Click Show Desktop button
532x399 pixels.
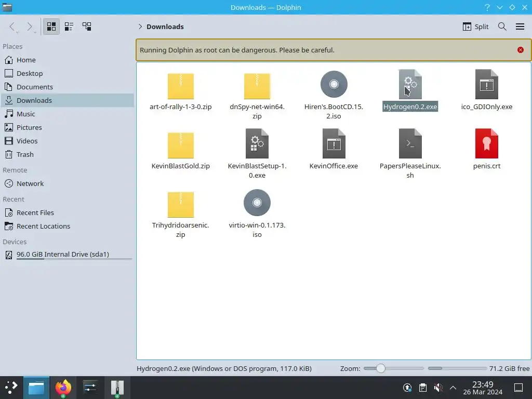(518, 388)
